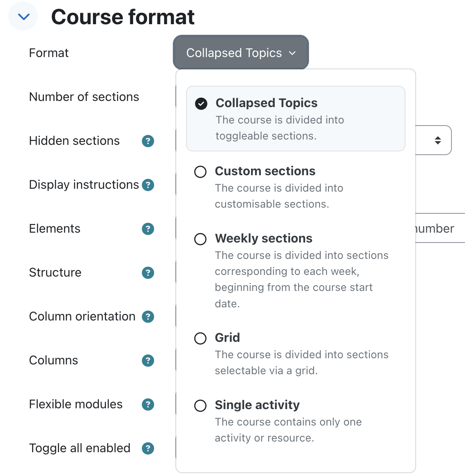Open the Hidden sections selector
Viewport: 465px width, 476px height.
(437, 140)
